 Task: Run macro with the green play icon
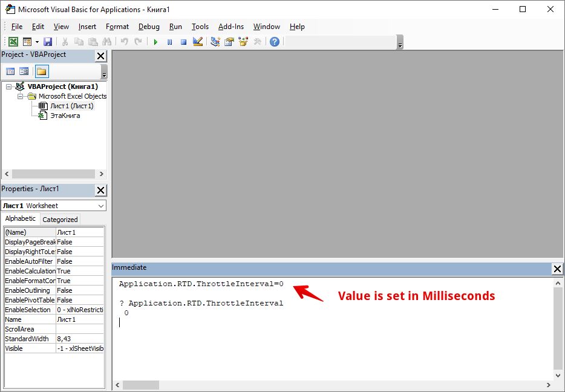[155, 42]
